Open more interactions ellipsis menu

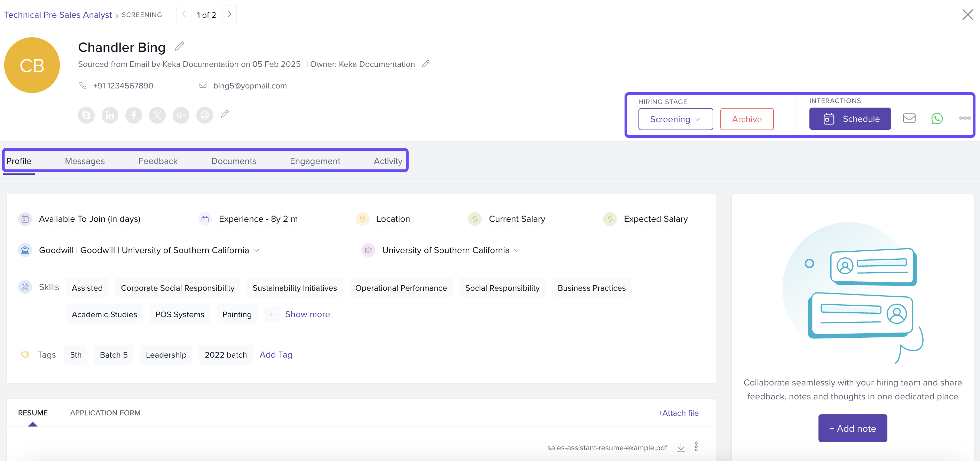tap(964, 118)
